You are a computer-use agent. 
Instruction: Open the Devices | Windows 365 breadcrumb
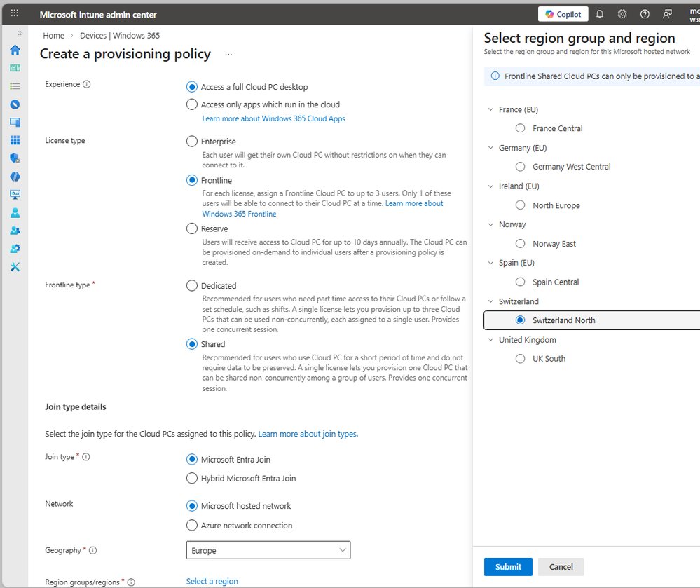click(120, 36)
